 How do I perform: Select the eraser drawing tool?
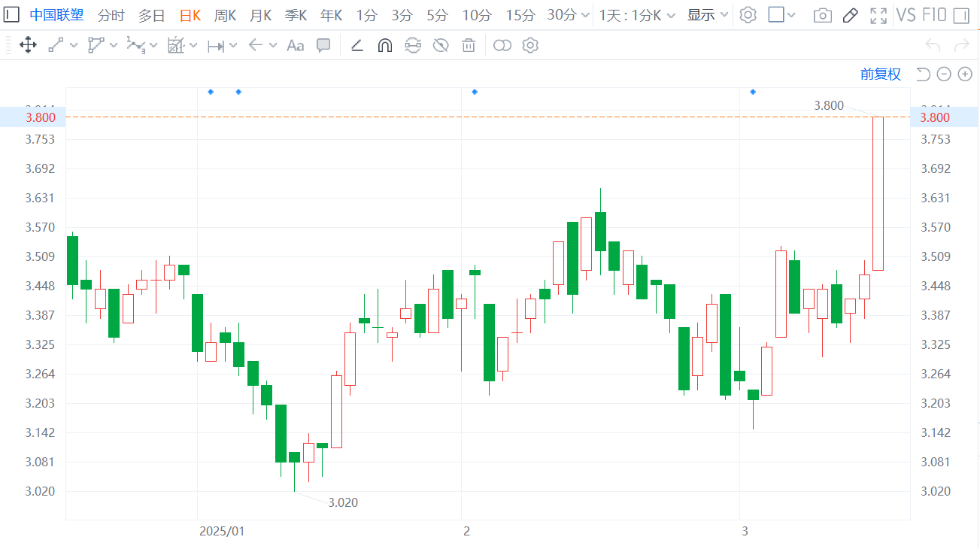click(x=357, y=46)
